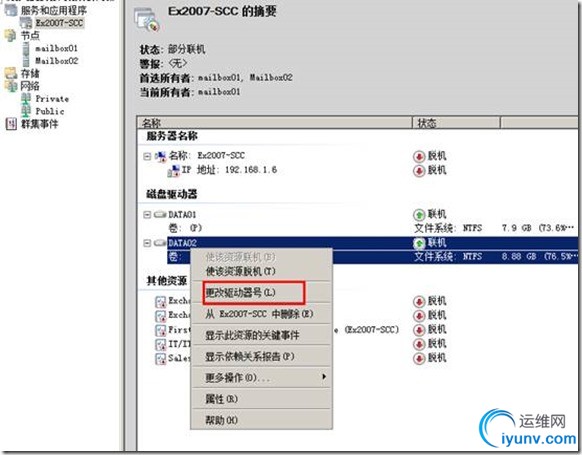Click the Status column header
Viewport: 582px width, 455px height.
click(456, 123)
